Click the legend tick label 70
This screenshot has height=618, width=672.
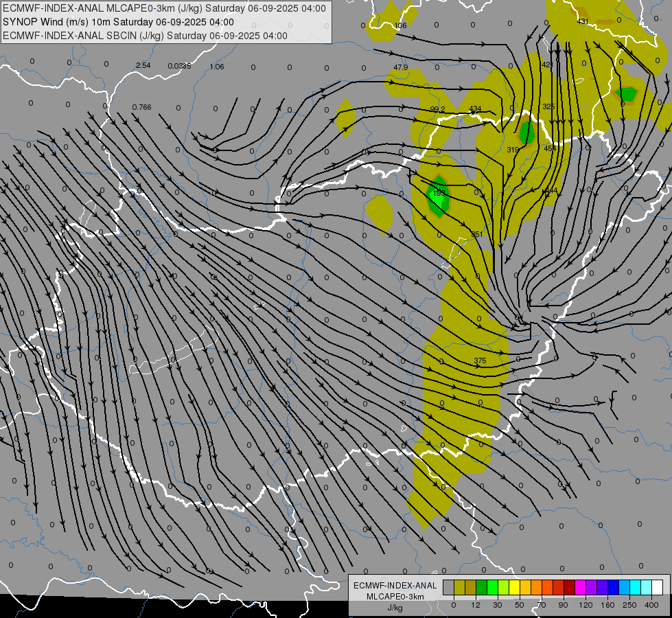click(x=542, y=605)
